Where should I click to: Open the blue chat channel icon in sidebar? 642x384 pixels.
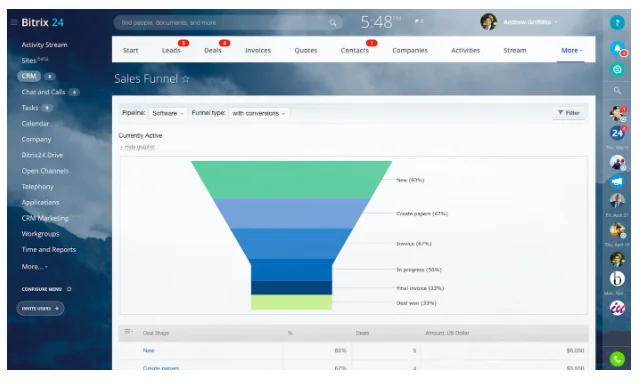(x=617, y=181)
